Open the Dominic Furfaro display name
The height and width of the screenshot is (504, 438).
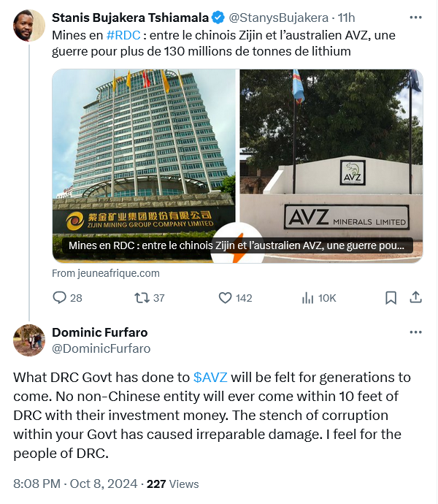pos(99,332)
